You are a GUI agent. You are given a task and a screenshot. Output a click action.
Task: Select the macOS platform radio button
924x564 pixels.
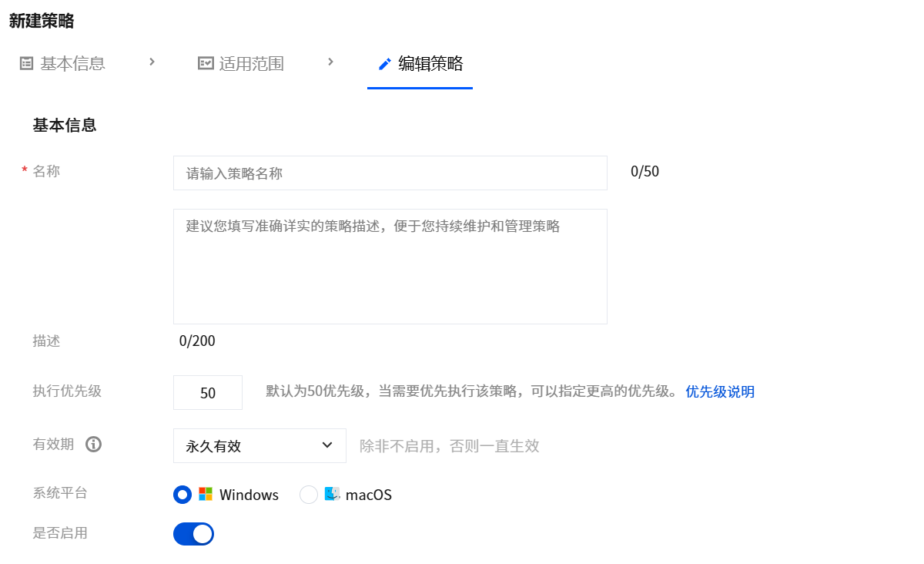tap(309, 495)
